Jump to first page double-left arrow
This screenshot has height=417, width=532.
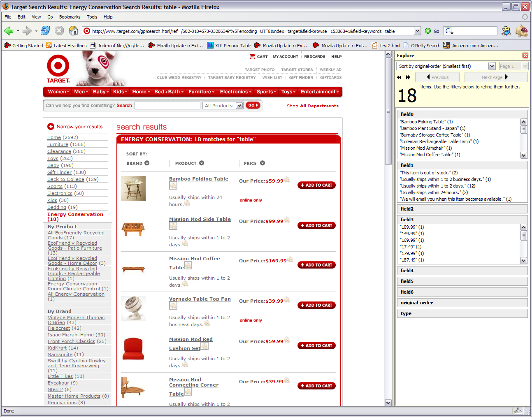[399, 77]
